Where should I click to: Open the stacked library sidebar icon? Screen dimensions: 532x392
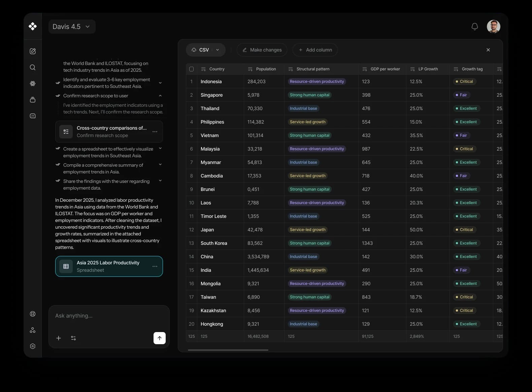pos(33,100)
